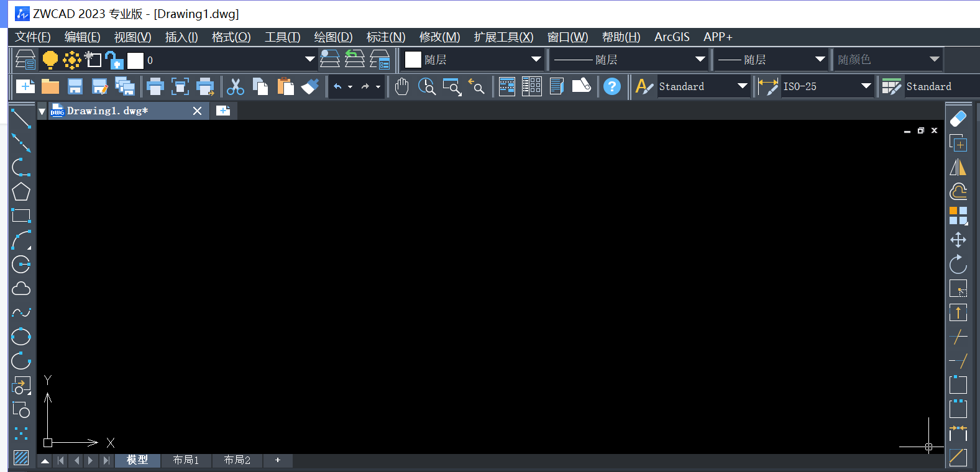Select the Polygon tool
Image resolution: width=980 pixels, height=472 pixels.
(21, 191)
